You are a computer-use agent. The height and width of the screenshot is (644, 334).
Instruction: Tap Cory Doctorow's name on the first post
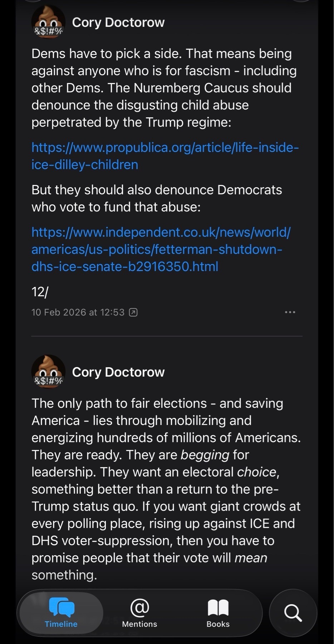pyautogui.click(x=118, y=22)
